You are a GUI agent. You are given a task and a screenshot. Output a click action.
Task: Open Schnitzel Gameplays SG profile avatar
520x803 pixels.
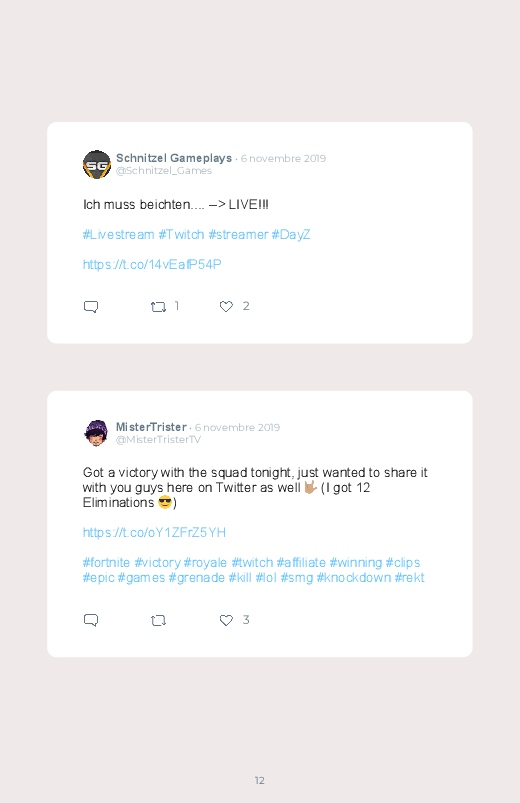(97, 164)
